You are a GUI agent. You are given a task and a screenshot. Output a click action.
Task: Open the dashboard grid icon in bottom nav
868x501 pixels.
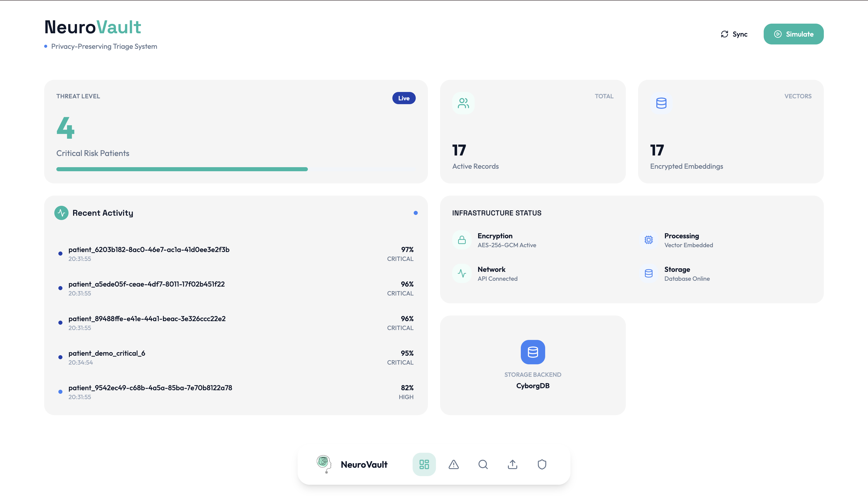424,464
